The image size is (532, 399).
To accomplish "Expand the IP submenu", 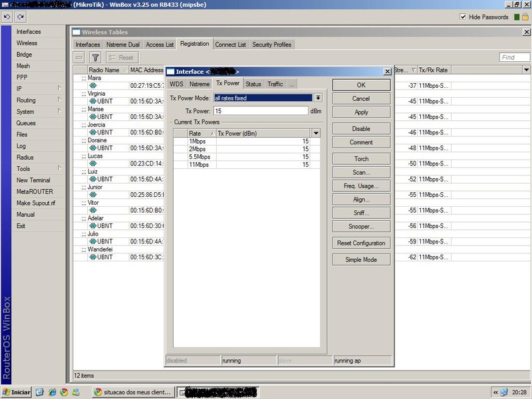I will [59, 88].
